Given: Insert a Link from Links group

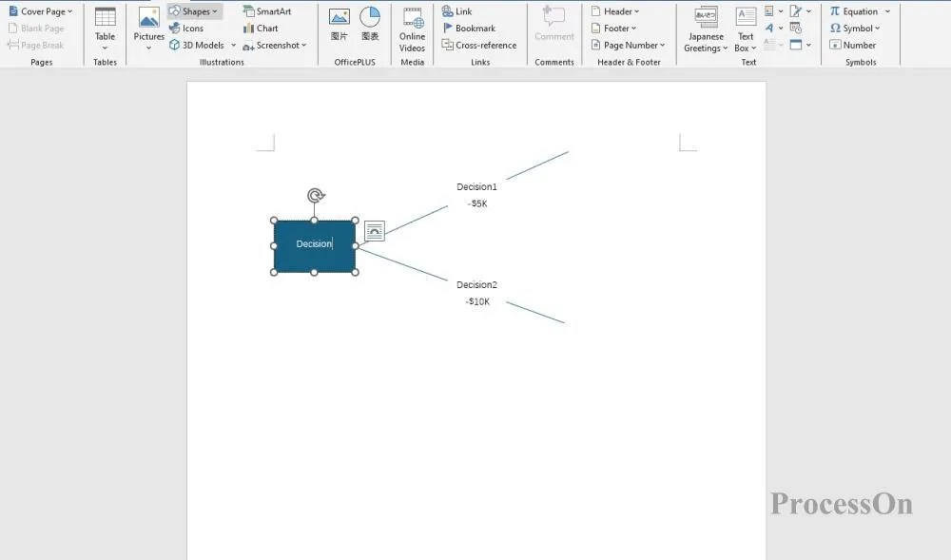Looking at the screenshot, I should click(456, 10).
